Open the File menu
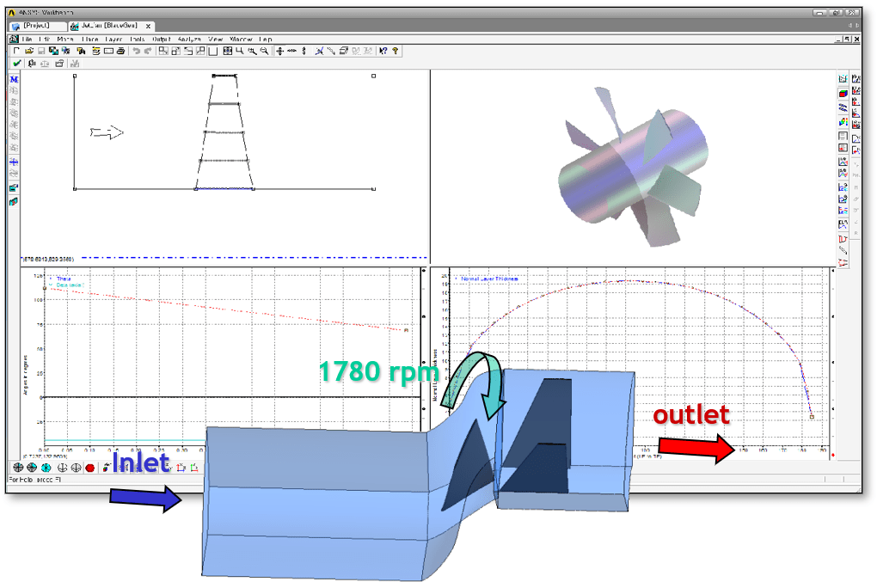This screenshot has width=877, height=588. tap(26, 40)
